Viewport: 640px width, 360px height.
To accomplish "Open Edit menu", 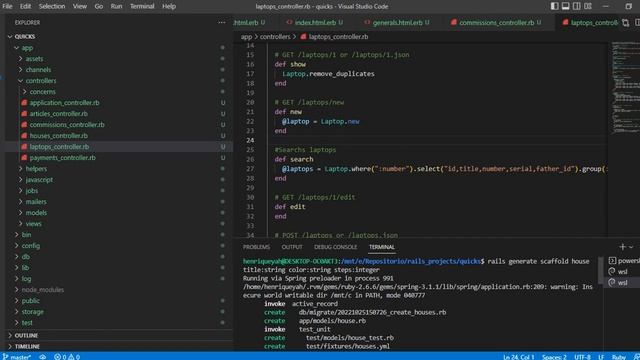I will click(25, 6).
